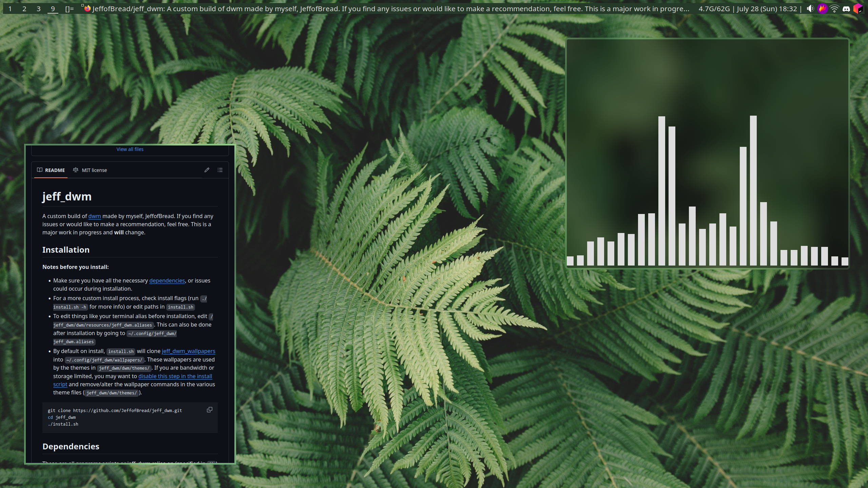
Task: Select dwm tag 9
Action: pyautogui.click(x=53, y=9)
